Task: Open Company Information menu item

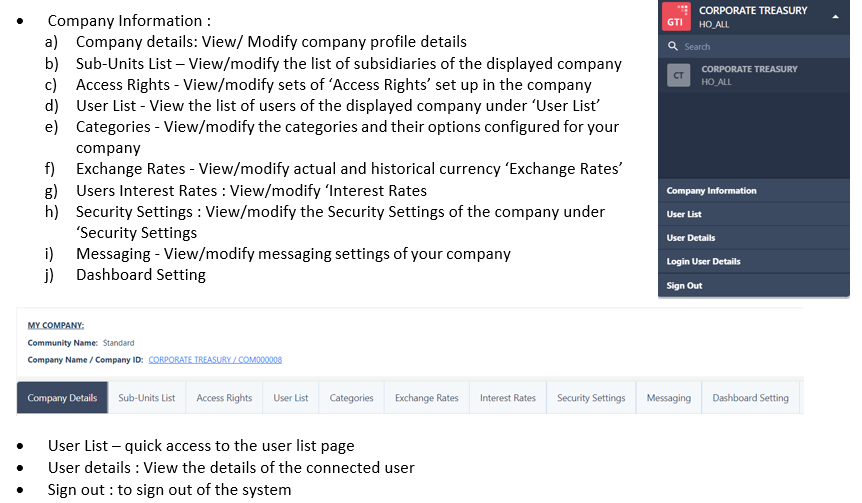Action: pyautogui.click(x=754, y=191)
